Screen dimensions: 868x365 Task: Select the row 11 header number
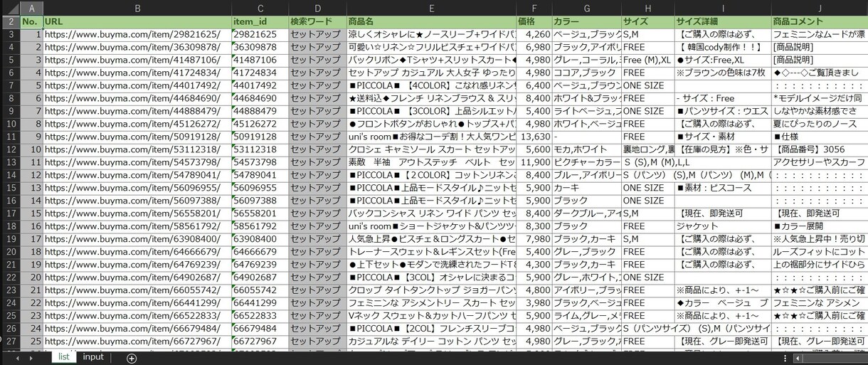[10, 137]
